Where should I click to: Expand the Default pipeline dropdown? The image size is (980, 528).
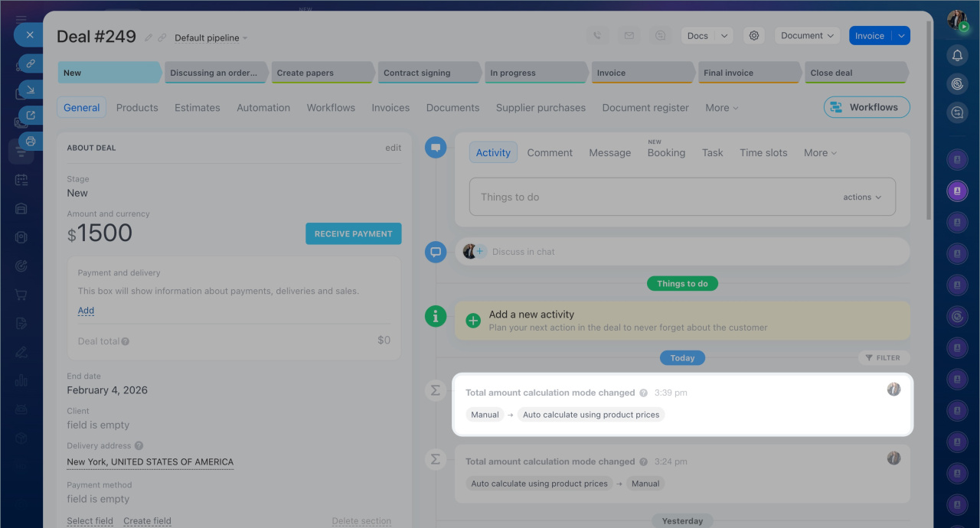[x=211, y=38]
